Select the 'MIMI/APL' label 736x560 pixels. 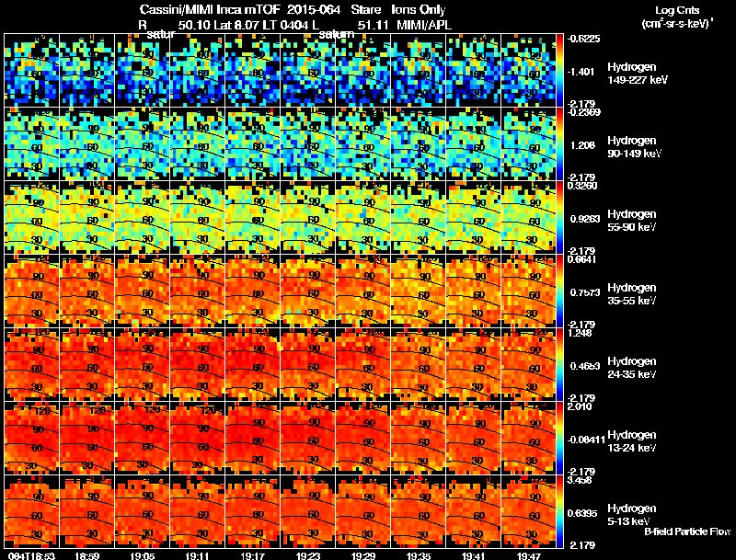click(x=424, y=25)
